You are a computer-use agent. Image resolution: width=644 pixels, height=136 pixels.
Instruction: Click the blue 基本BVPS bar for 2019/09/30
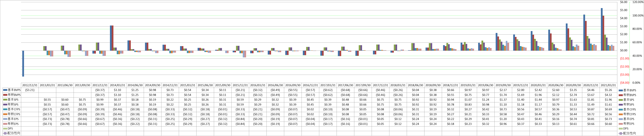pyautogui.click(x=496, y=42)
